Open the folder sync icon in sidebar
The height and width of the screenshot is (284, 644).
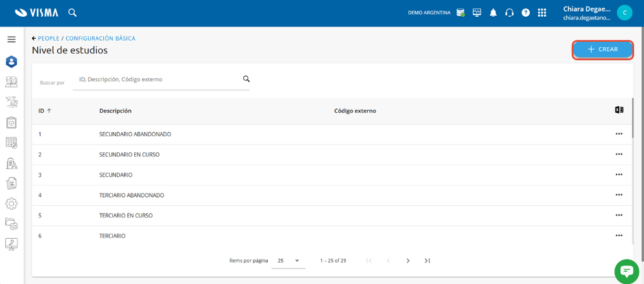click(12, 224)
